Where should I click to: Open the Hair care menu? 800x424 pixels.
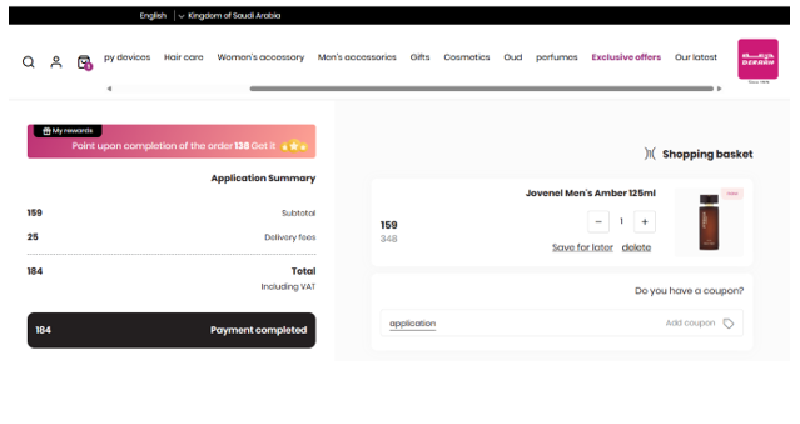click(184, 57)
